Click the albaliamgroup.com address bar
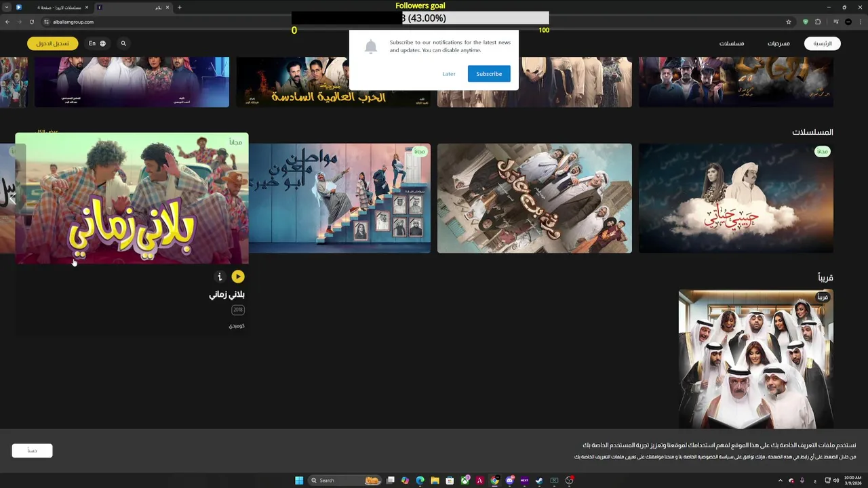The image size is (868, 488). (x=417, y=22)
